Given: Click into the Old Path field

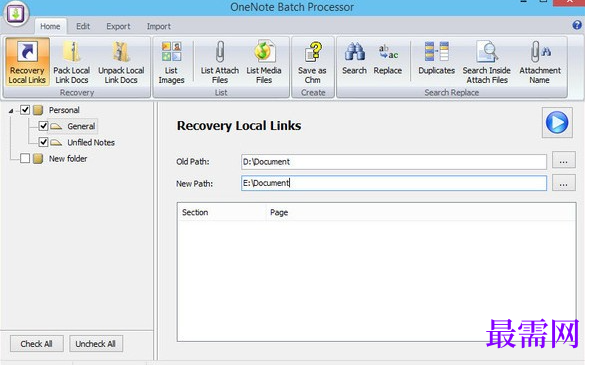Looking at the screenshot, I should (394, 162).
